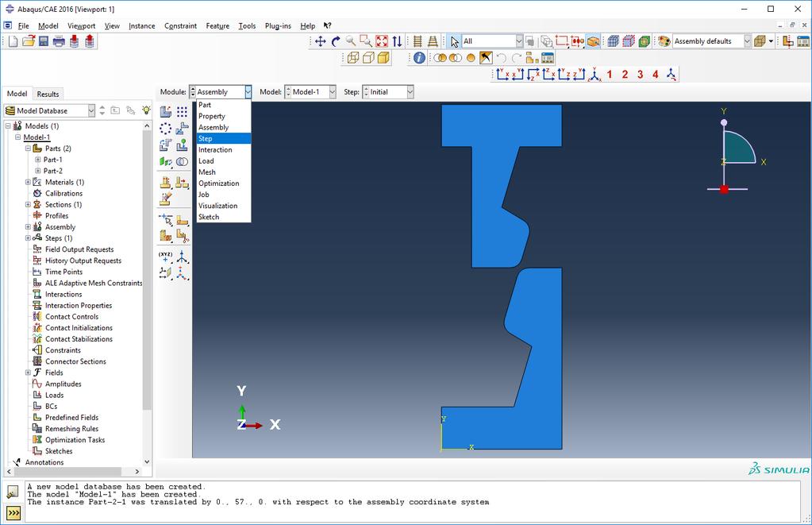Toggle the parallel view option
812x525 pixels.
418,41
